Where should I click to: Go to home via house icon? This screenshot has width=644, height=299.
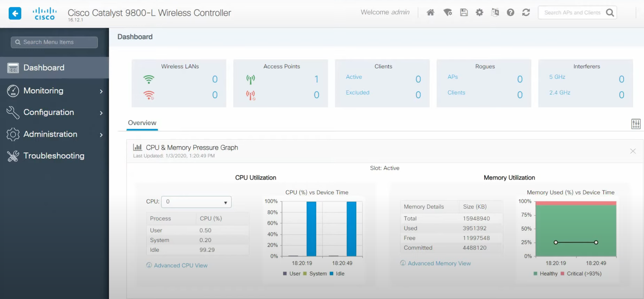coord(430,13)
